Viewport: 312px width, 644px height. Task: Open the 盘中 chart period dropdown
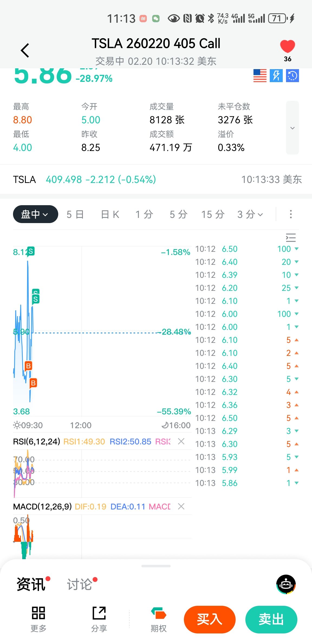pyautogui.click(x=35, y=214)
